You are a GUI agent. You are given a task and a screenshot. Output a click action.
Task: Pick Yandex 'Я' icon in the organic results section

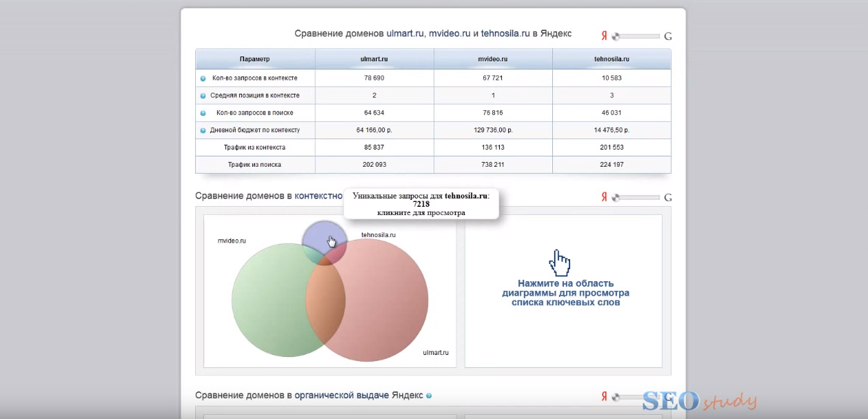(x=604, y=396)
